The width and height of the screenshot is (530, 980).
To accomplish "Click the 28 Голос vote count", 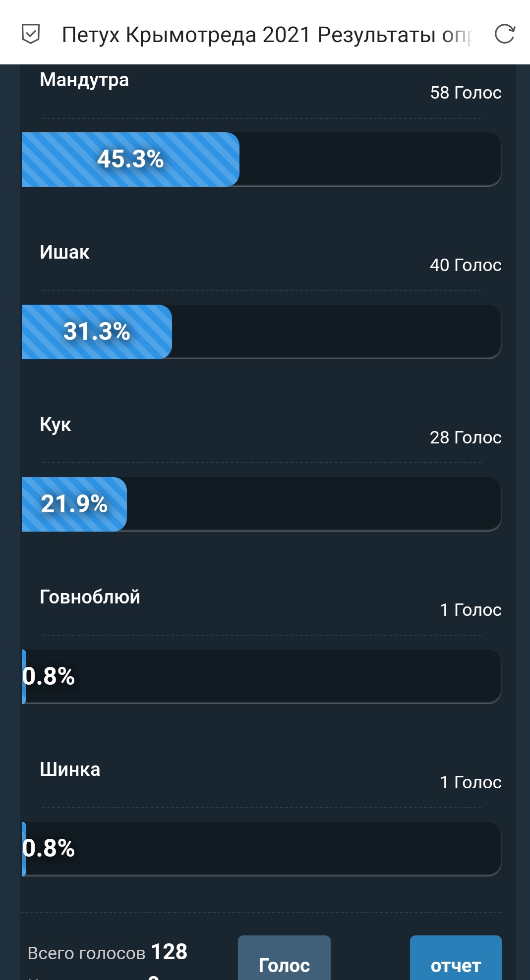I will coord(466,437).
